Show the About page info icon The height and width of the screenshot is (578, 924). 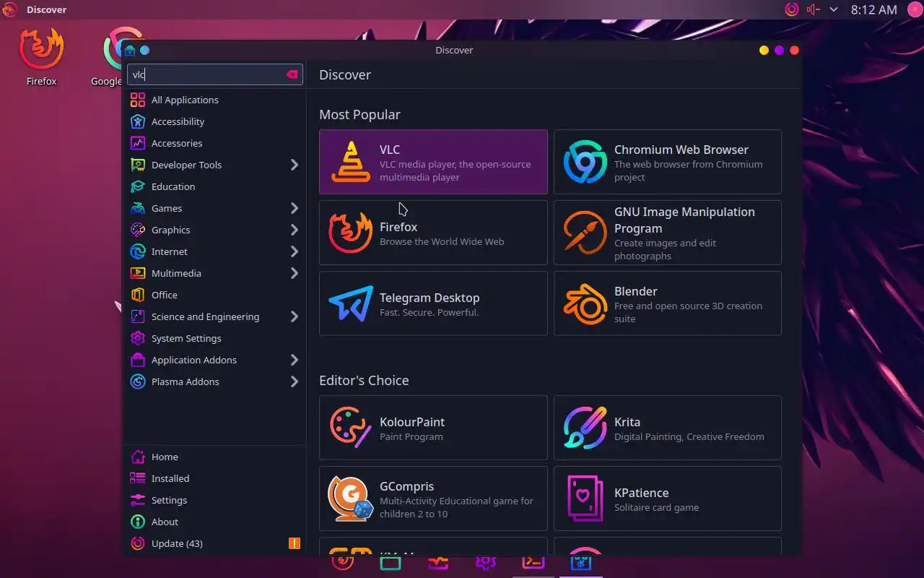pyautogui.click(x=137, y=522)
